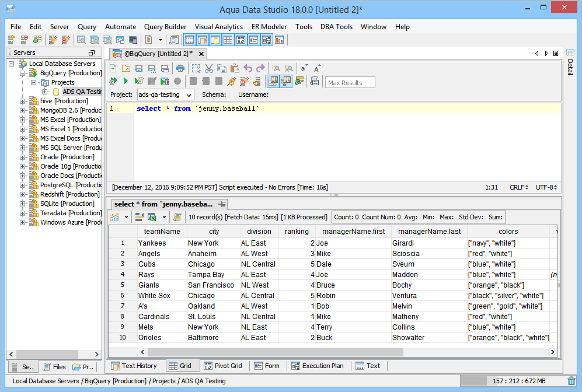Viewport: 582px width, 392px height.
Task: Click the Paste clipboard icon
Action: point(235,68)
